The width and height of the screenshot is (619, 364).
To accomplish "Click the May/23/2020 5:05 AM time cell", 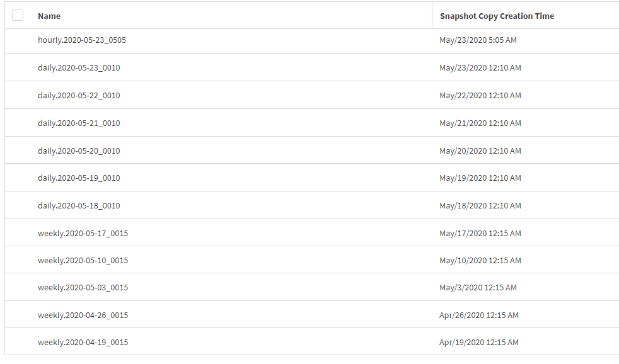I will click(478, 40).
